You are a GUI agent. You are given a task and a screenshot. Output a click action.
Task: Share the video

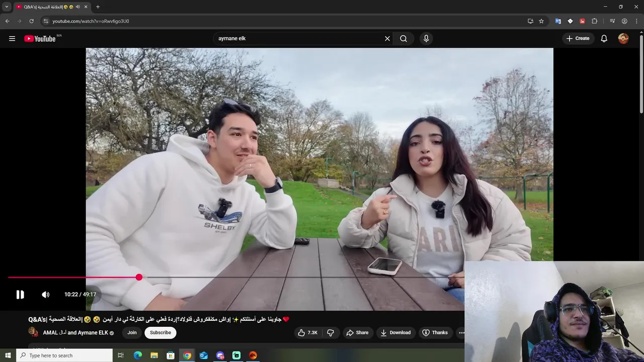point(357,333)
